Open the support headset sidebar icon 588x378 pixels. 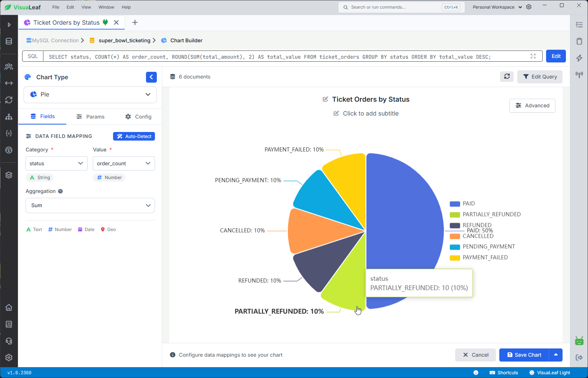(9, 341)
